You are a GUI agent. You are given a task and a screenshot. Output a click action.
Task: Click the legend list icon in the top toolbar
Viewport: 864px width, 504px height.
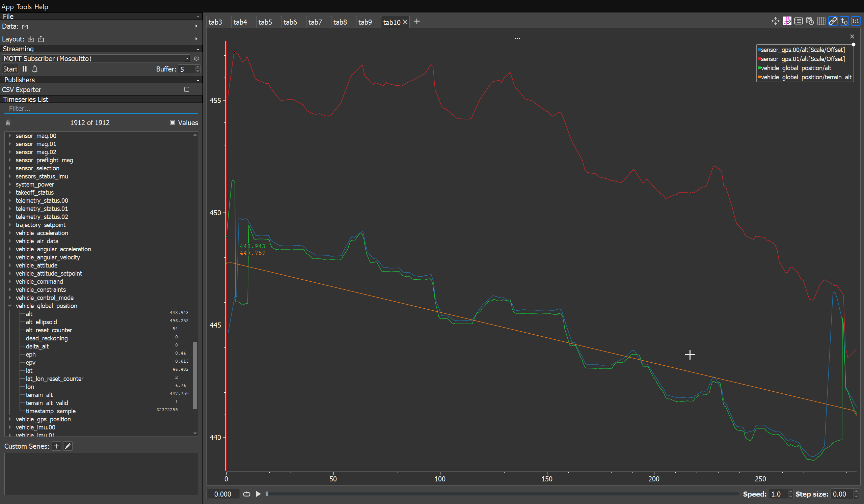coord(798,21)
